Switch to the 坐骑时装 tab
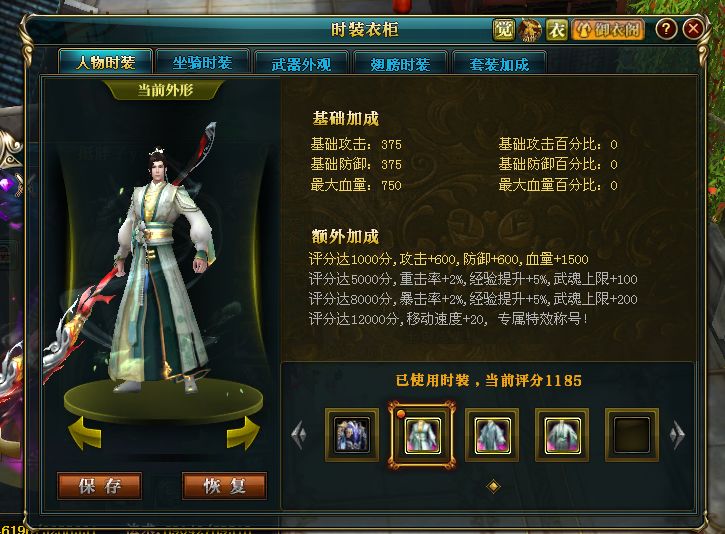Image resolution: width=725 pixels, height=534 pixels. pyautogui.click(x=203, y=62)
